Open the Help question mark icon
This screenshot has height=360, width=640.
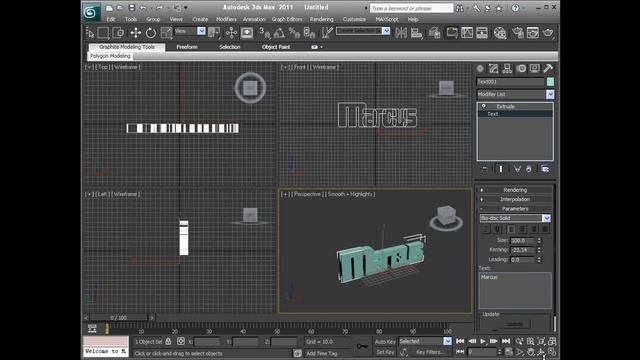pos(516,8)
